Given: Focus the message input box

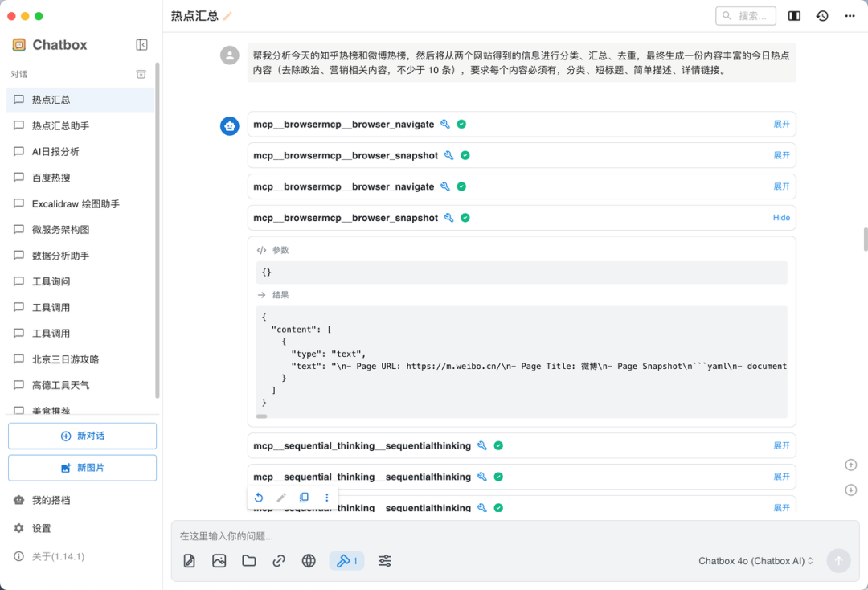Looking at the screenshot, I should 515,536.
